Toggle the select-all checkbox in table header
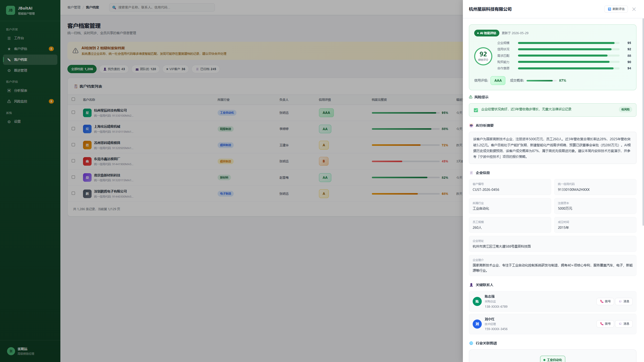This screenshot has width=644, height=362. [73, 99]
